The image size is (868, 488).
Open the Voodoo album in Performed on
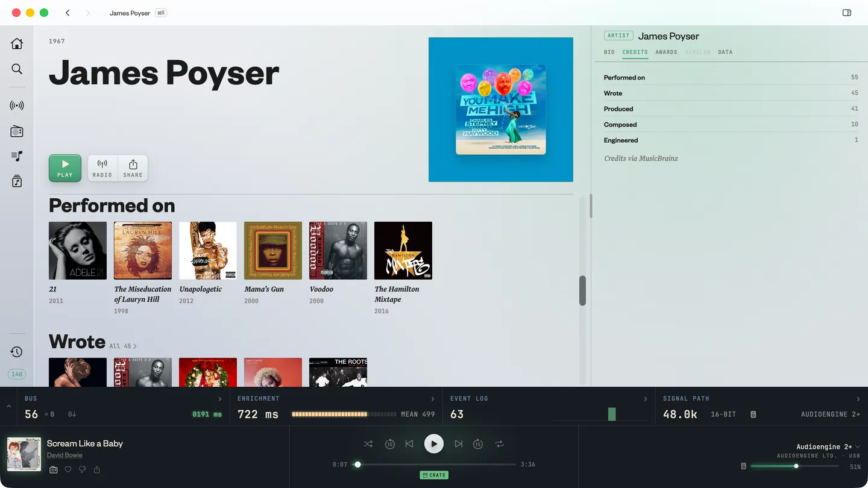[338, 251]
